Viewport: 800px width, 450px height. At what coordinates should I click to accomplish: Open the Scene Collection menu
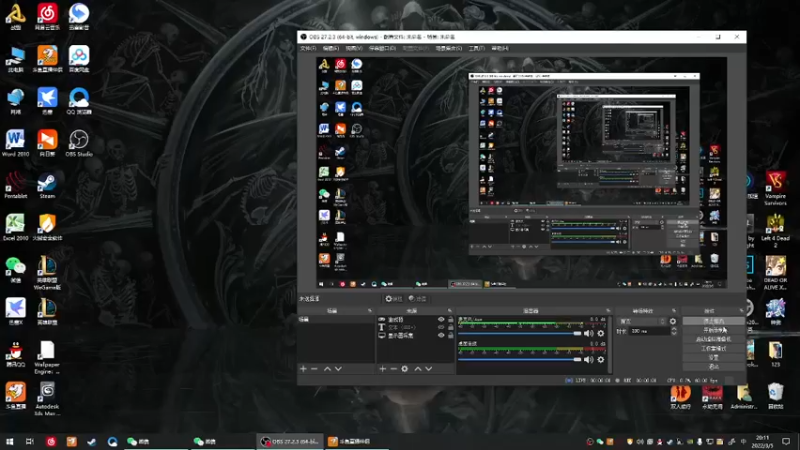(x=448, y=48)
